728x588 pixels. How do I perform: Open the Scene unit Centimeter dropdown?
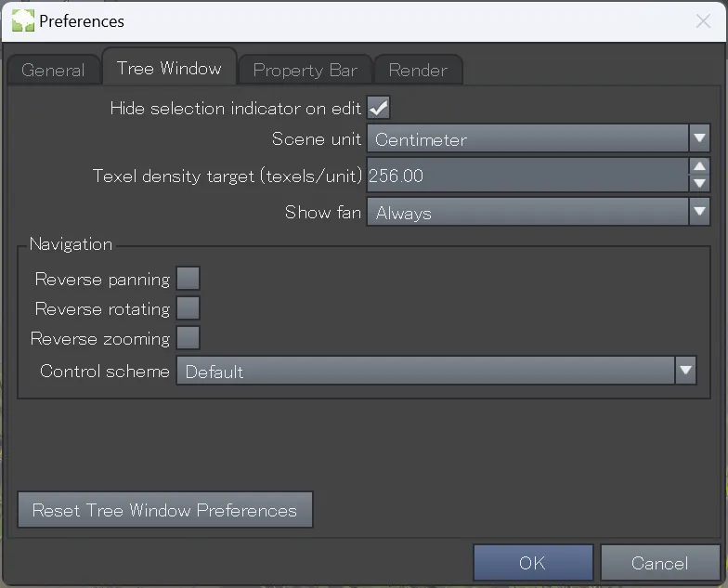(x=539, y=138)
